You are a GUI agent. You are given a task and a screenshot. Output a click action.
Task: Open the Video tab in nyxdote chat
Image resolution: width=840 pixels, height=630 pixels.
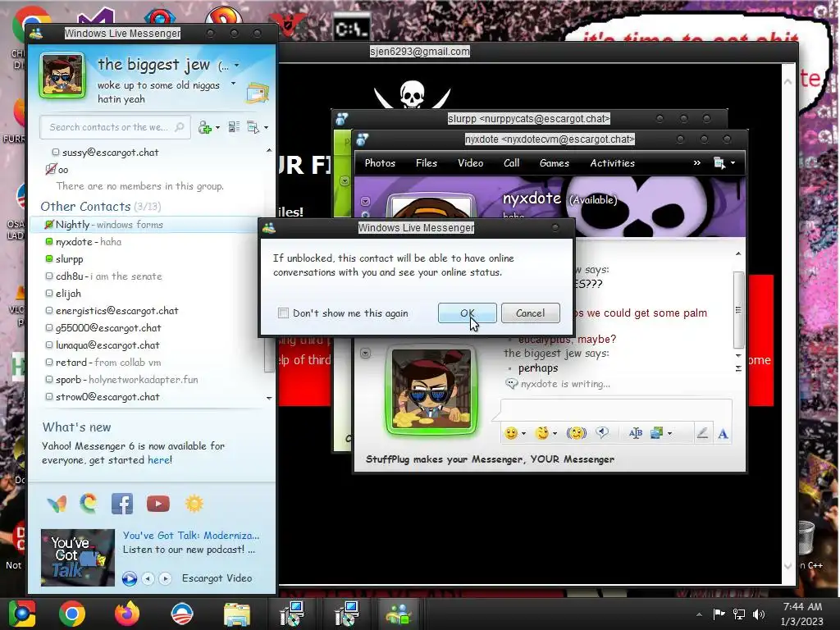(x=470, y=163)
